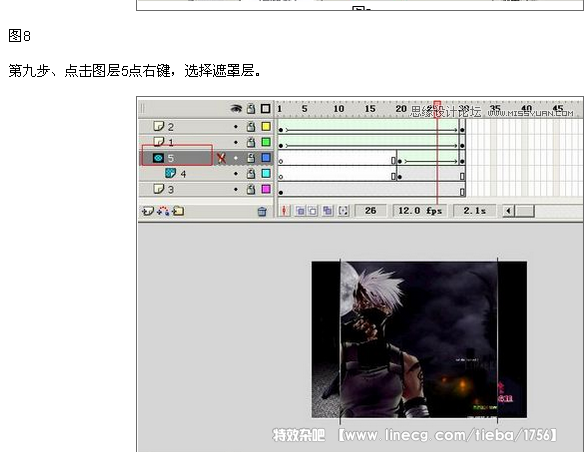Toggle visibility dot for layer 5
The image size is (587, 452).
[x=236, y=158]
